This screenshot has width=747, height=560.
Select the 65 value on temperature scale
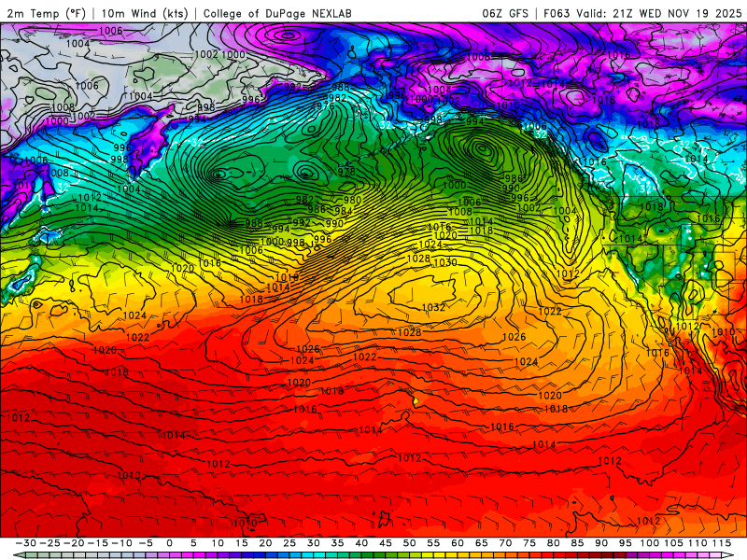point(481,543)
